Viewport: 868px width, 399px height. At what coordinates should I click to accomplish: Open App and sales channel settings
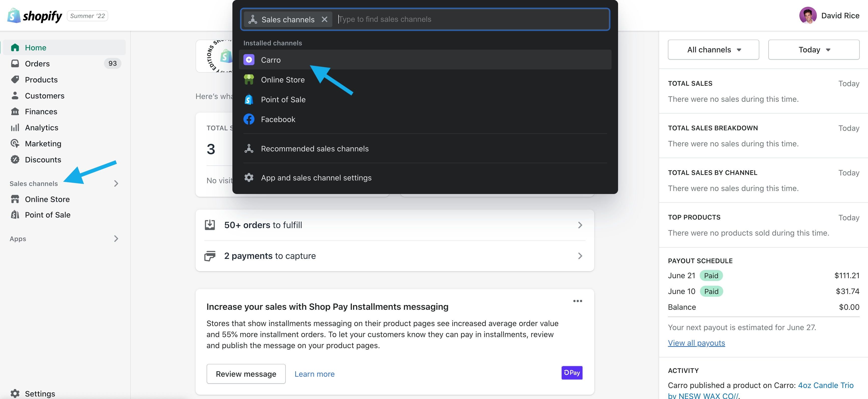[x=316, y=178]
